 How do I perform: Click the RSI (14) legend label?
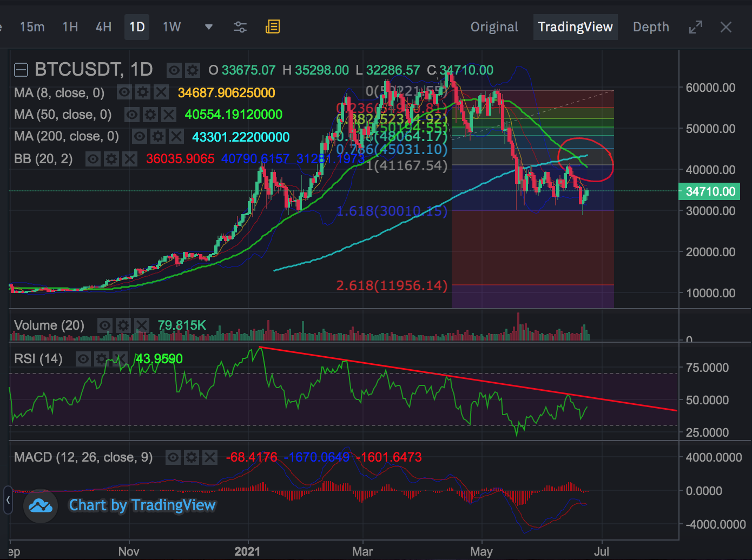(38, 359)
